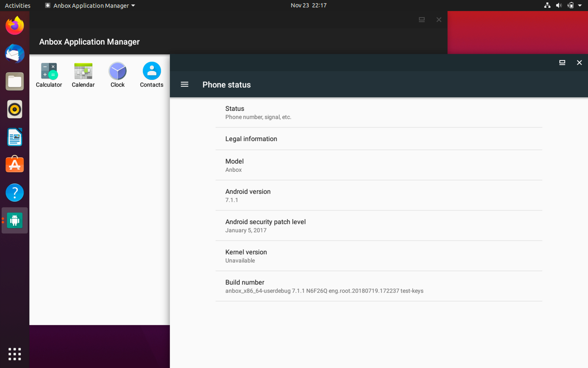588x368 pixels.
Task: Show all applications grid
Action: (x=15, y=354)
